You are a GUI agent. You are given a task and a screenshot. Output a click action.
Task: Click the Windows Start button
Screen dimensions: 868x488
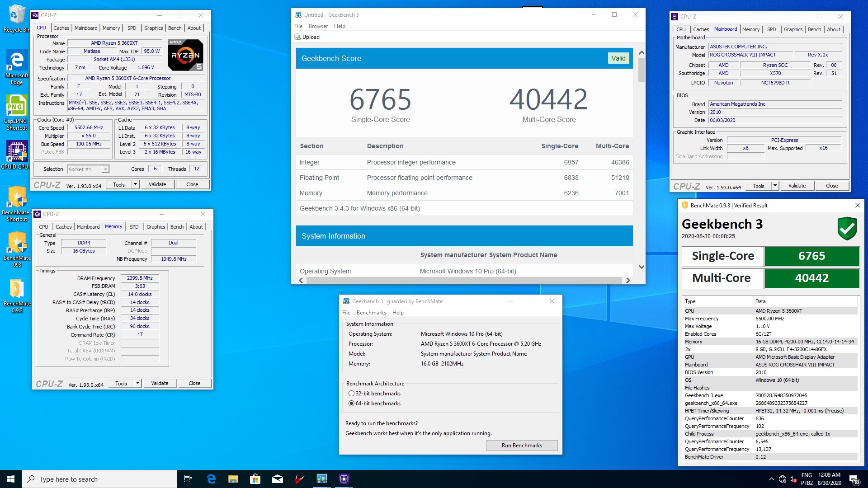click(x=11, y=479)
